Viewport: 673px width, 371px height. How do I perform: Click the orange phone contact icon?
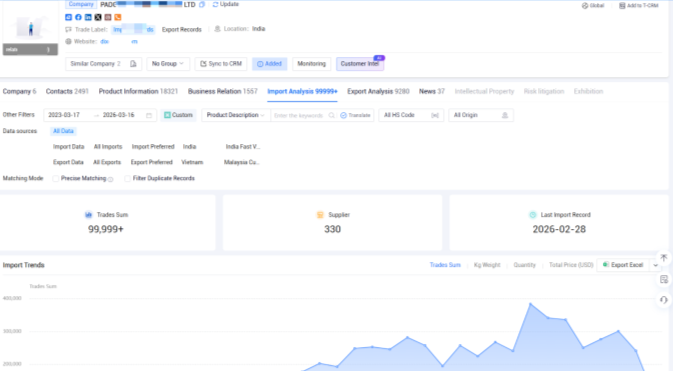(118, 17)
